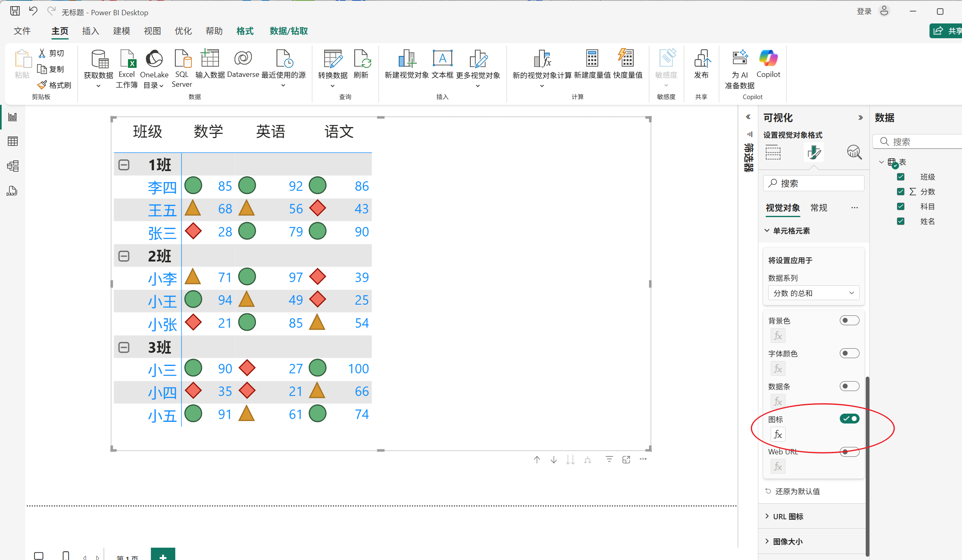The image size is (962, 560).
Task: Click the fx button under 图标
Action: [x=778, y=434]
